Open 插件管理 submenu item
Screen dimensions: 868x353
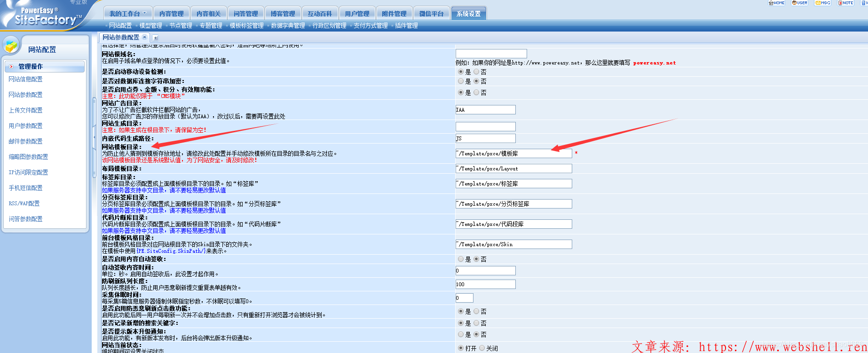(406, 25)
